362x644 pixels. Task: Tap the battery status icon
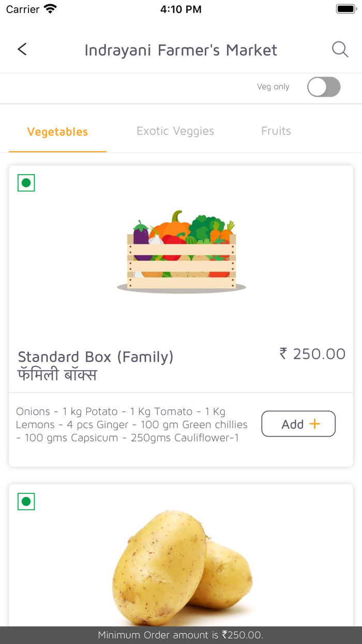coord(345,9)
